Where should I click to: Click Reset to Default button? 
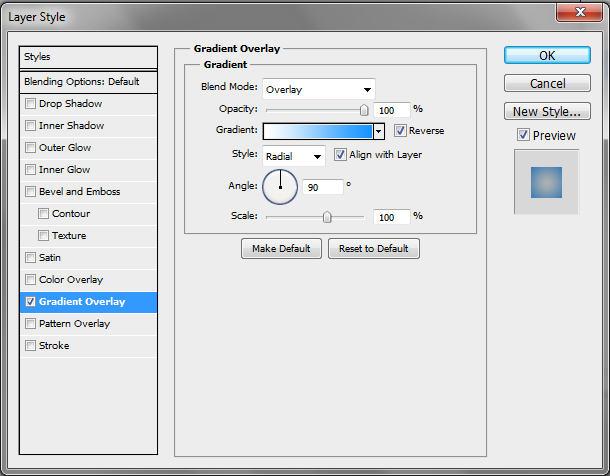tap(373, 248)
